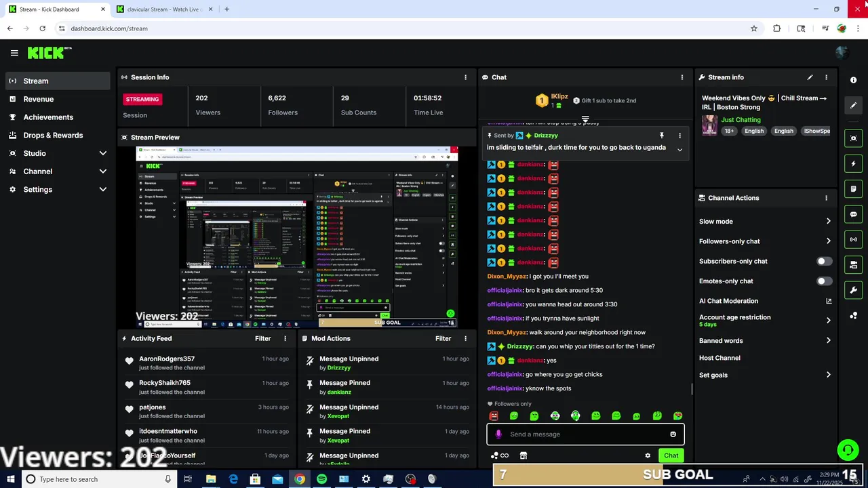Open AI Chat Moderation external link icon
The image size is (868, 488).
tap(828, 301)
